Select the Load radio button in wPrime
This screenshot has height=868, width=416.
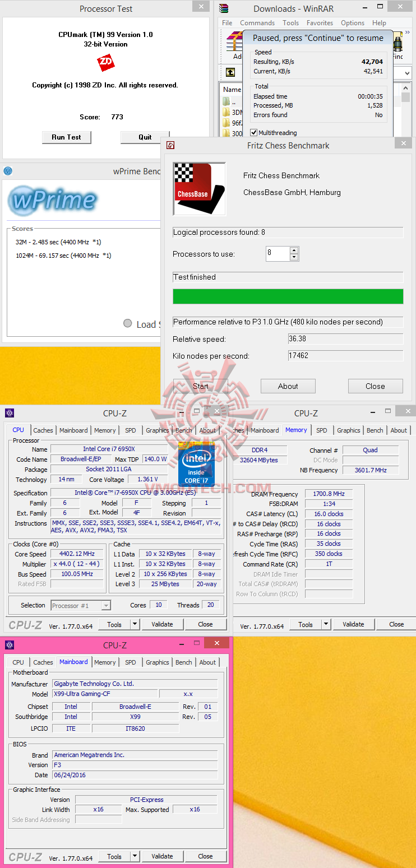pos(127,323)
